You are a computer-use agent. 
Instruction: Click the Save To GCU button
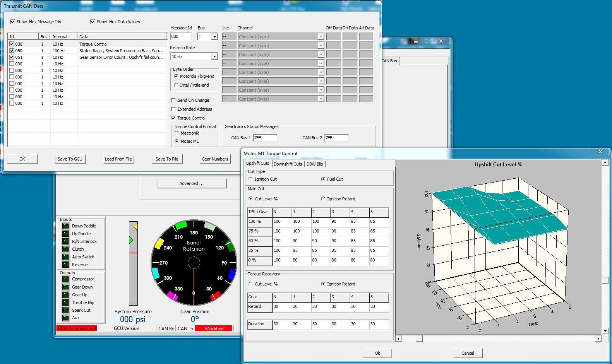(x=70, y=159)
